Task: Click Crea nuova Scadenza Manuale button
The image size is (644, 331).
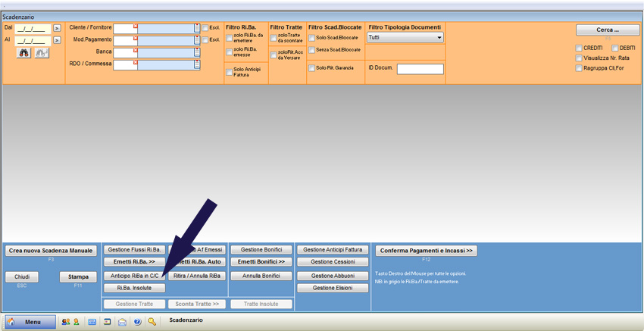Action: click(x=51, y=251)
